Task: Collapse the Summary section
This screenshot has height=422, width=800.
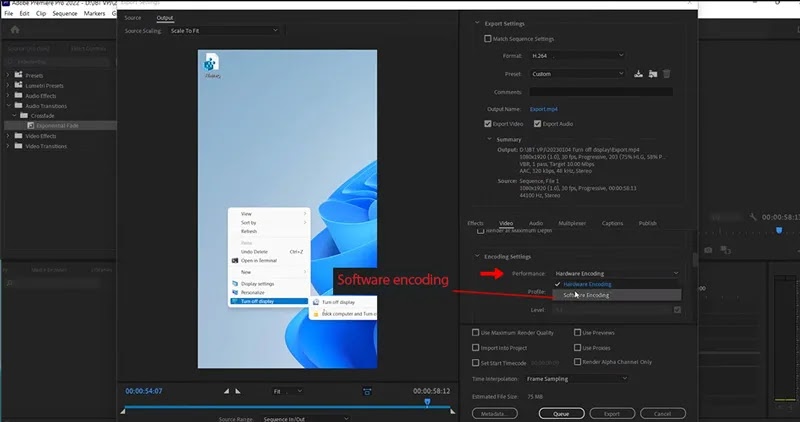Action: pyautogui.click(x=489, y=139)
